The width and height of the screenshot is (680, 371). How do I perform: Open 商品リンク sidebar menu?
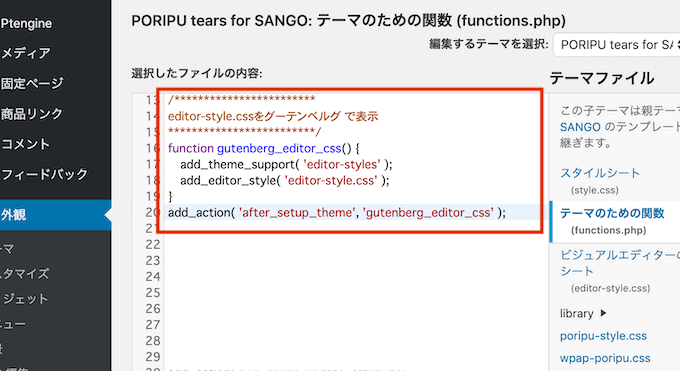click(32, 114)
